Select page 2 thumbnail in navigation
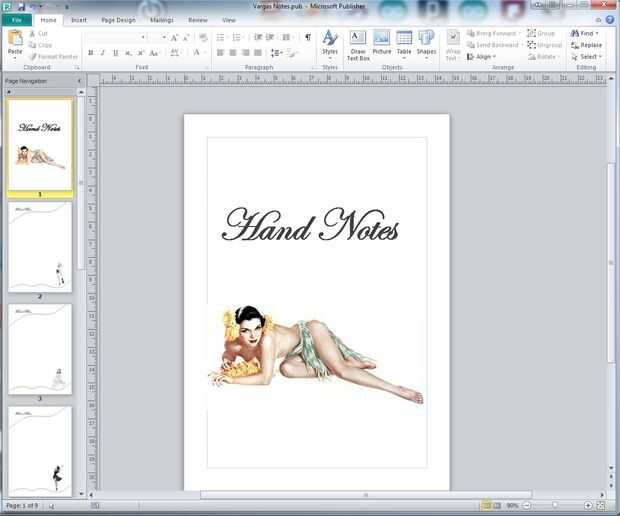This screenshot has width=620, height=516. (x=40, y=247)
